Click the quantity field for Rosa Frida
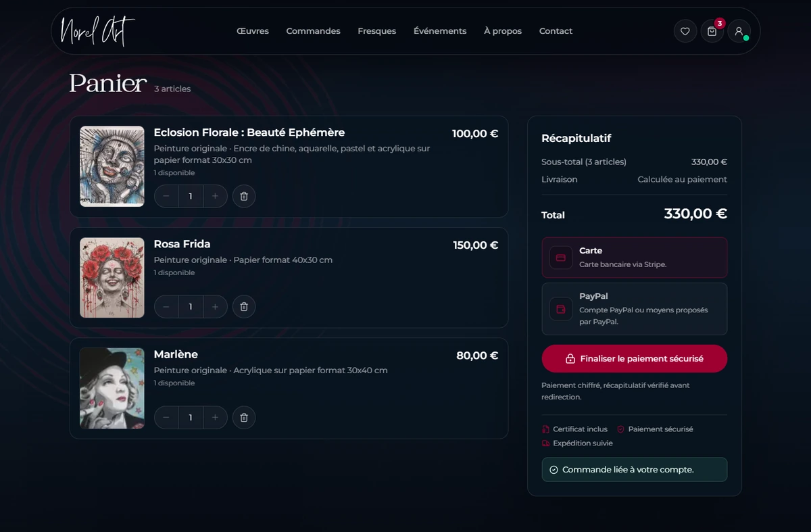The height and width of the screenshot is (532, 811). click(x=191, y=306)
